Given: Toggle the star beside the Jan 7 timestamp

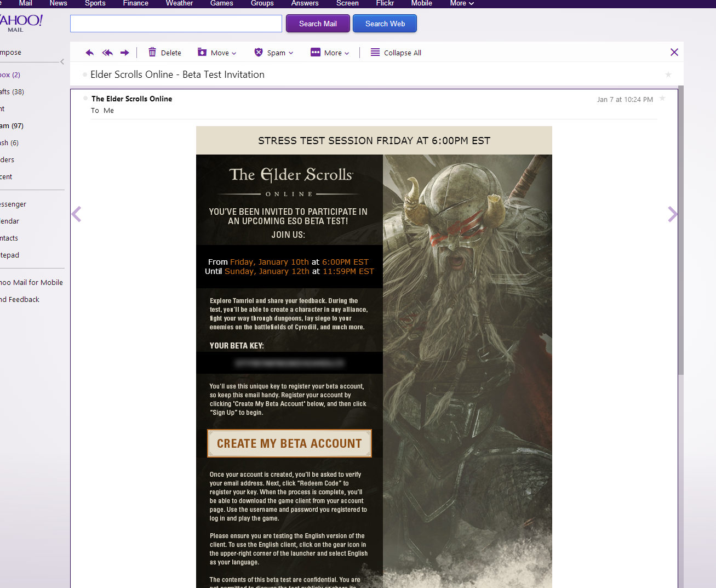Looking at the screenshot, I should [x=662, y=99].
